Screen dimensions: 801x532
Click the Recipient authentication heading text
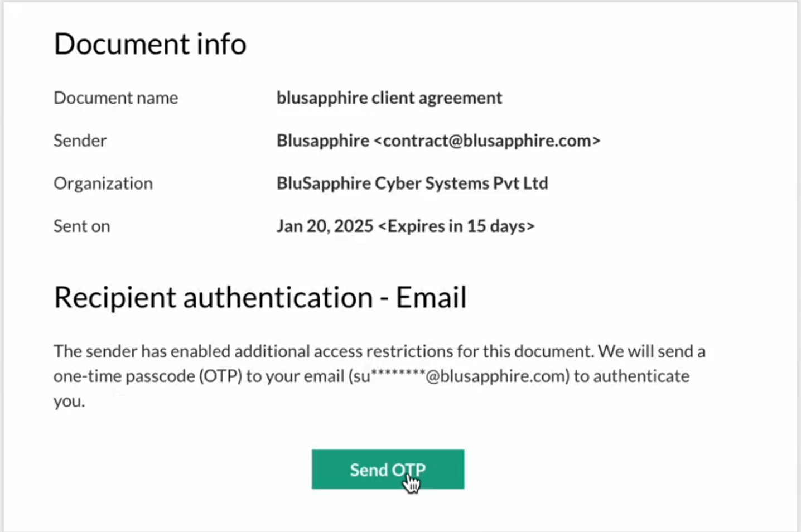[x=214, y=297]
